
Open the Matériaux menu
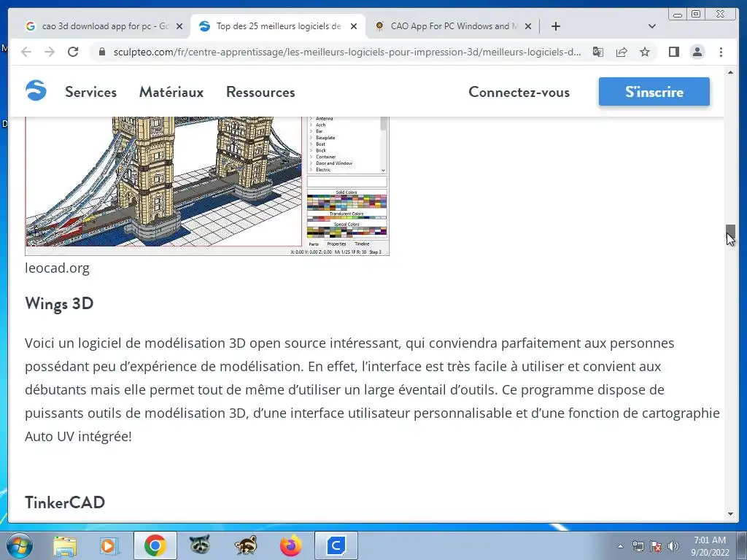pyautogui.click(x=171, y=92)
